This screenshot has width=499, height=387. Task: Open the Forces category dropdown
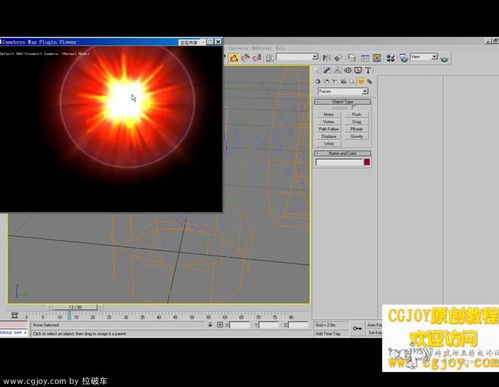point(343,91)
